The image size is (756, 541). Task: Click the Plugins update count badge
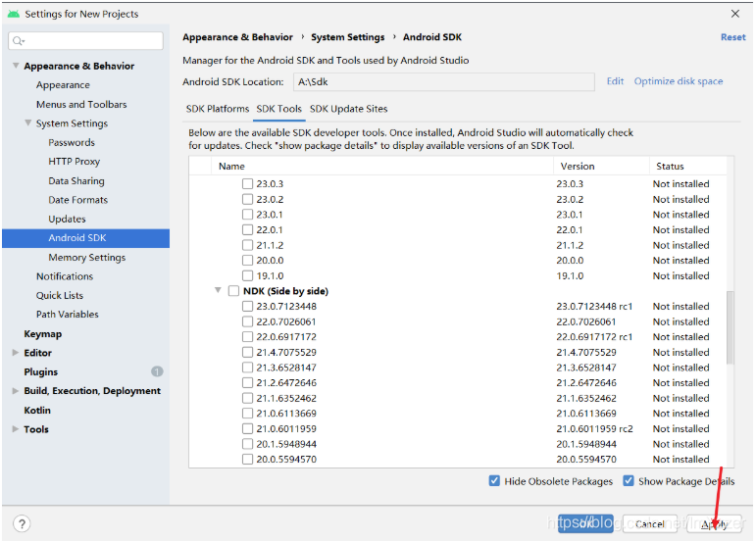[x=157, y=371]
